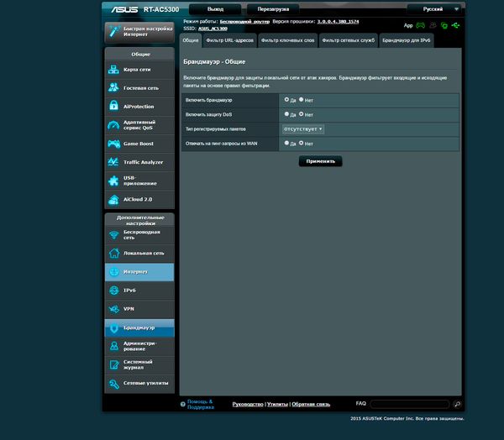Open Адаптивный сервис QoS page
Screen dimensions: 504x440
pyautogui.click(x=139, y=124)
